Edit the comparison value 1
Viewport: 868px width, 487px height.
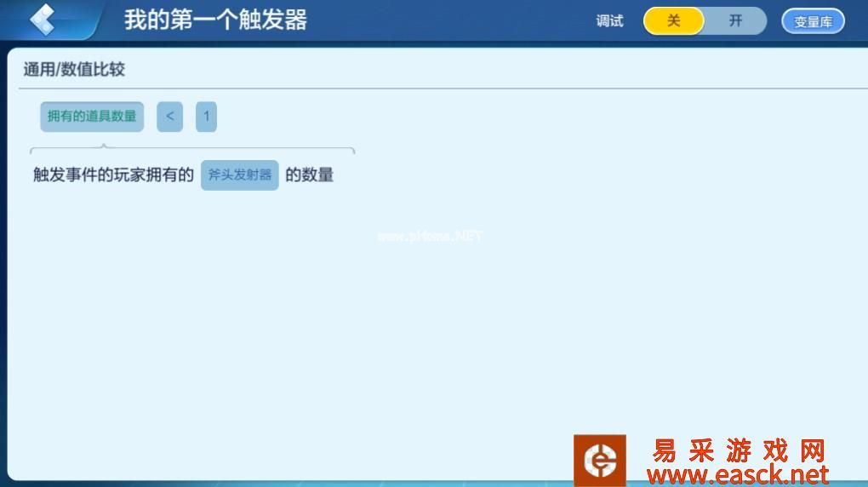click(206, 117)
